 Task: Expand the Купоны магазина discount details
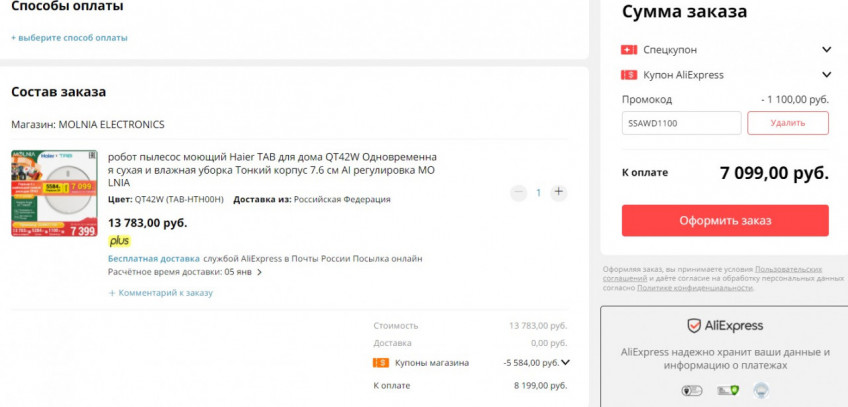click(x=565, y=363)
